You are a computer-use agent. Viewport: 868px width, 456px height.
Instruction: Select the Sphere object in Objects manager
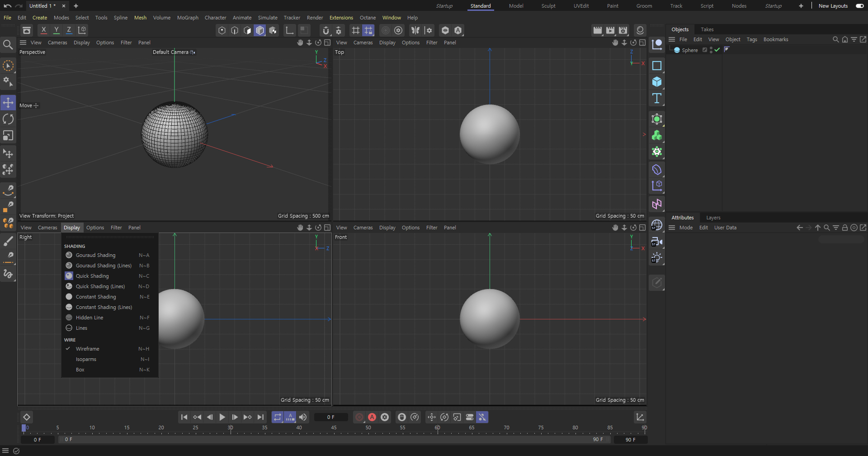pos(689,50)
